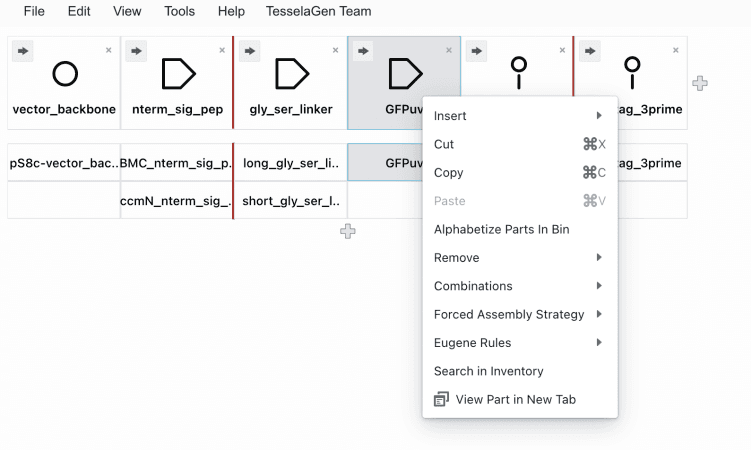Remove the vector_backbone bin with its X
This screenshot has height=450, width=751.
pos(109,50)
